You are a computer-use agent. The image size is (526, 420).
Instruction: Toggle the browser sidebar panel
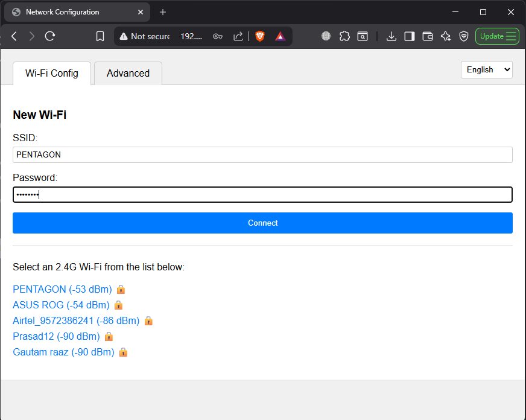410,36
